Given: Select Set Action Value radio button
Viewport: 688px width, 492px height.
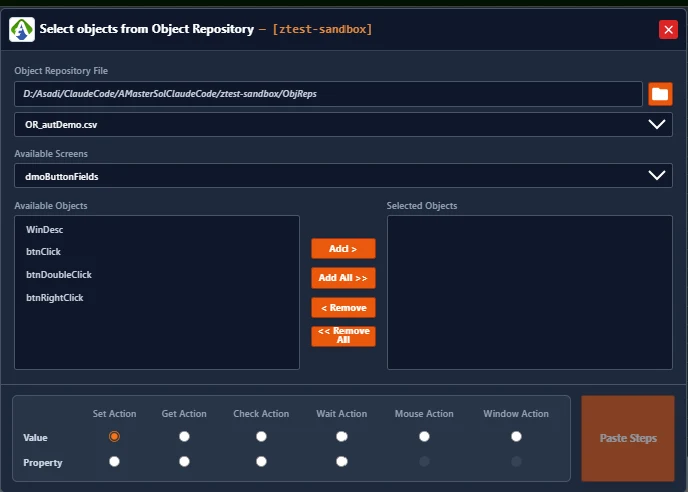Looking at the screenshot, I should 114,437.
